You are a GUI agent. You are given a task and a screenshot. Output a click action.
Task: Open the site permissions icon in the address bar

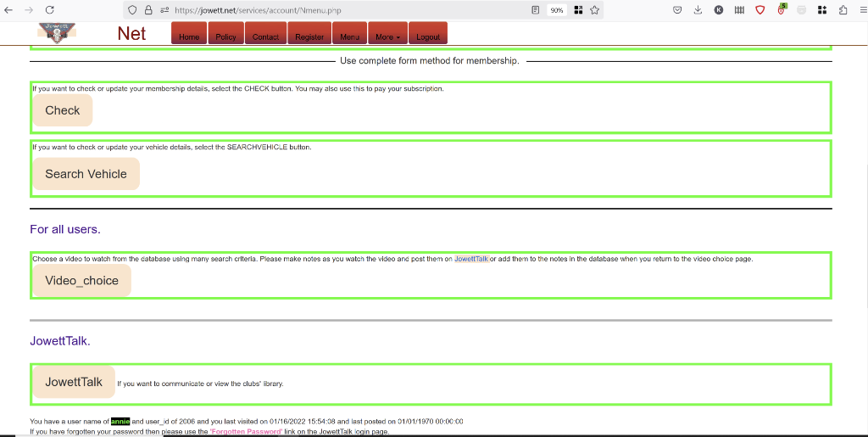[164, 10]
